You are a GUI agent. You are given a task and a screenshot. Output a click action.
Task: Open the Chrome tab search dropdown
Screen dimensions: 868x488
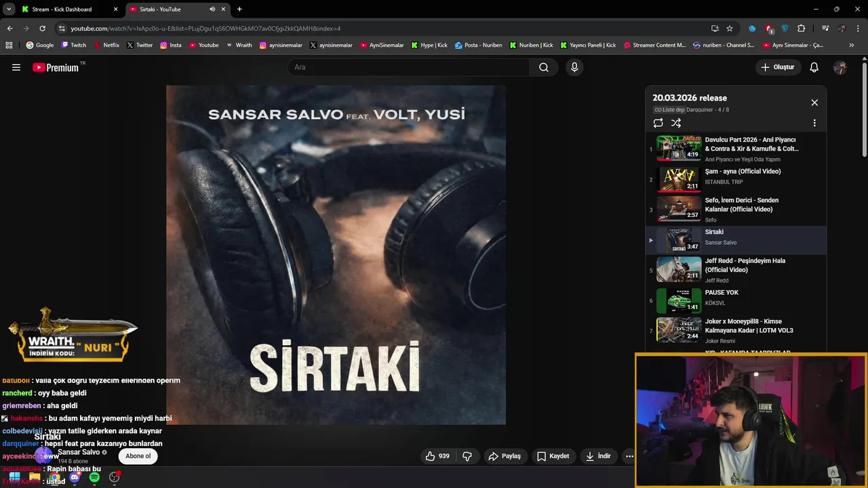click(x=9, y=9)
